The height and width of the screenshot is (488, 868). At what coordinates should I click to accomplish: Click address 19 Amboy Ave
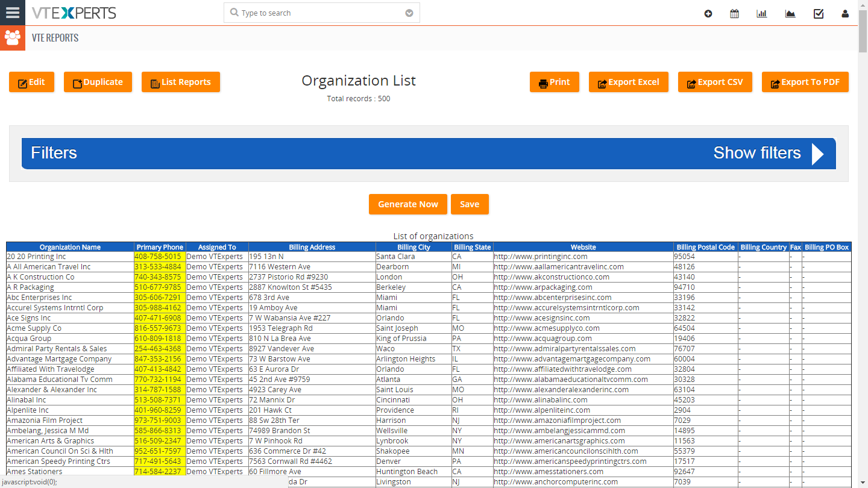273,308
